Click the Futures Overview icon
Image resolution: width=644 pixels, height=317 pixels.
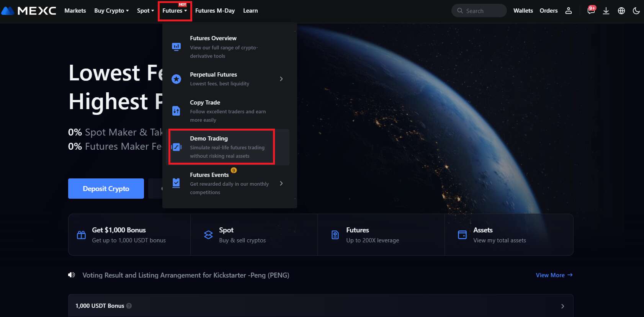176,47
